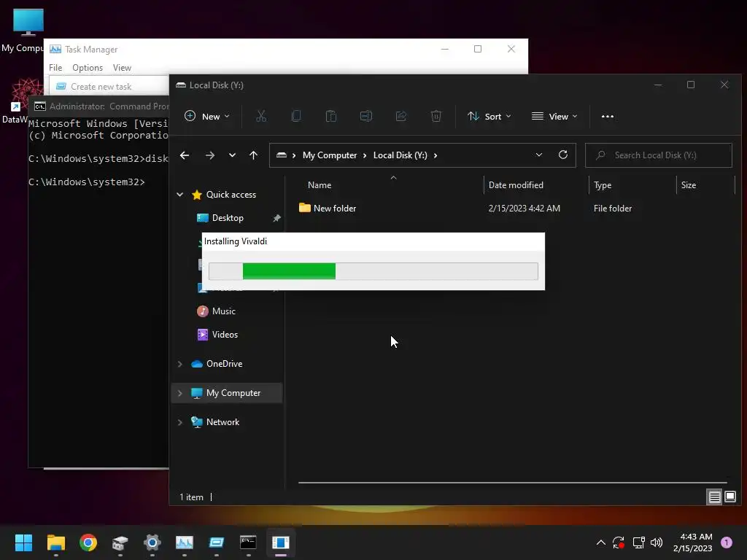
Task: Click the pin icon beside Desktop
Action: pyautogui.click(x=276, y=218)
